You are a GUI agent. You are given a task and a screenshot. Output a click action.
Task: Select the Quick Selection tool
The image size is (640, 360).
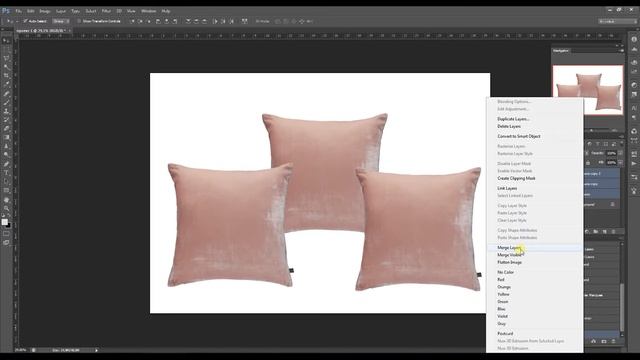6,67
